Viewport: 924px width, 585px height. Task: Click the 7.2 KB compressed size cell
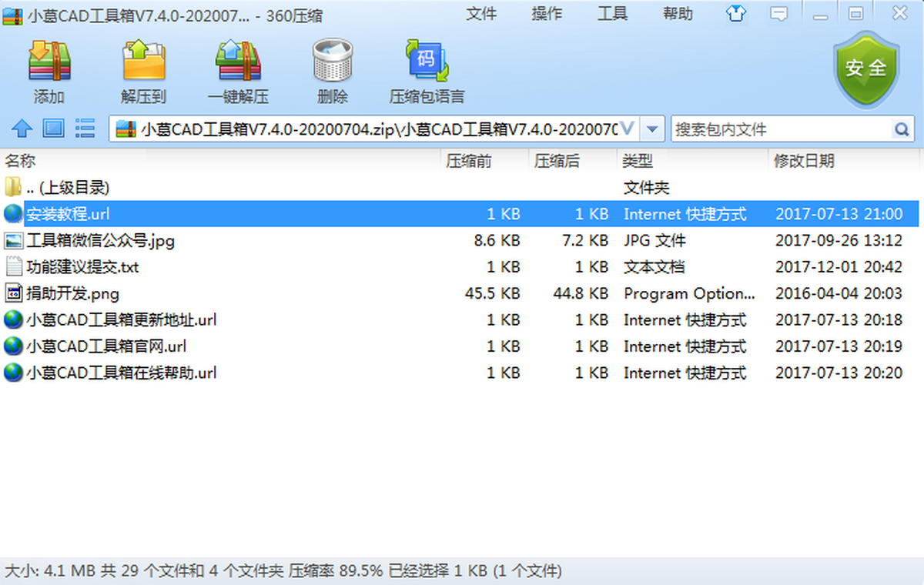click(586, 241)
